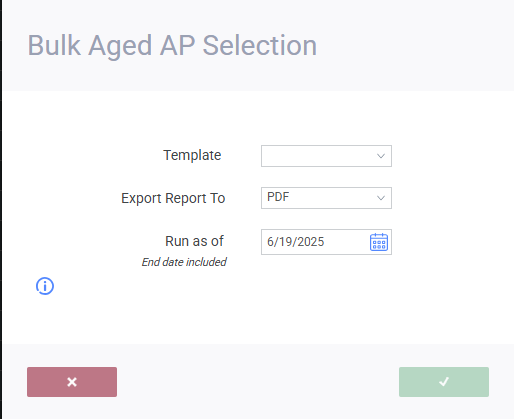
Task: Click the End date included note
Action: [x=184, y=262]
